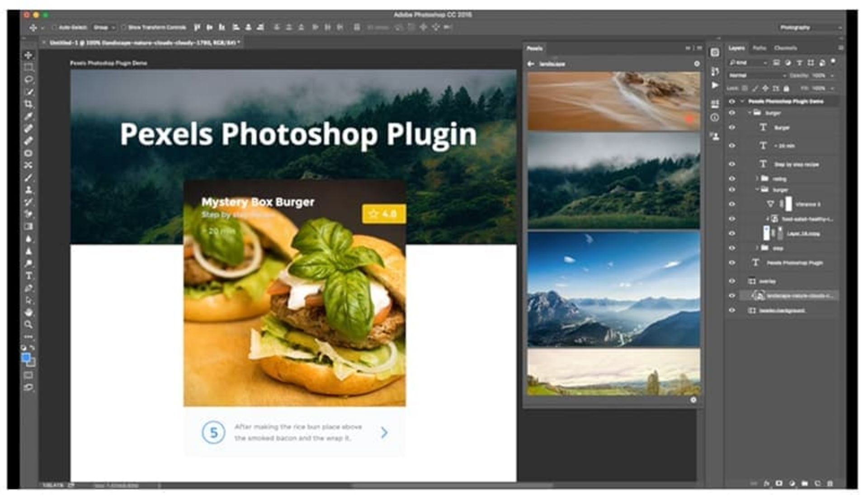
Task: Select the Crop tool
Action: tap(28, 104)
